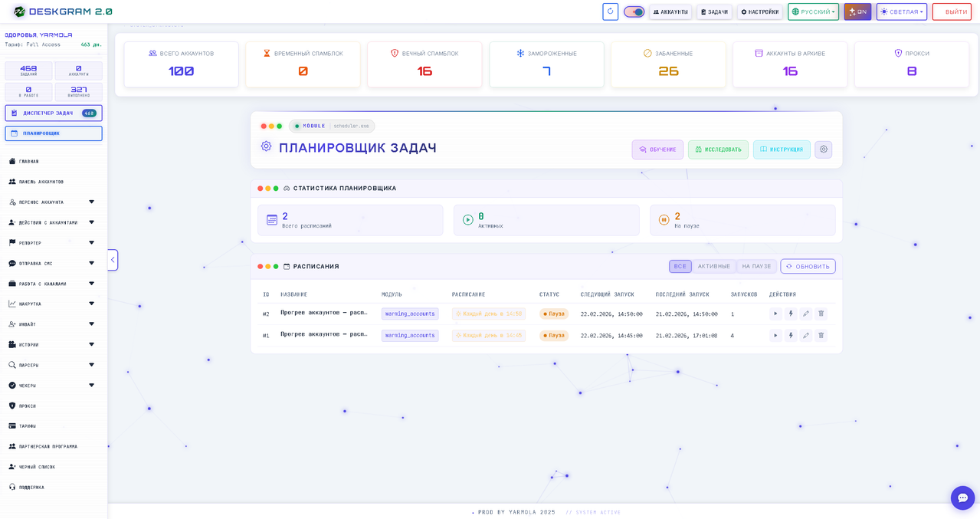This screenshot has height=519, width=980.
Task: Open Панель аккаунтов in the sidebar
Action: [41, 182]
